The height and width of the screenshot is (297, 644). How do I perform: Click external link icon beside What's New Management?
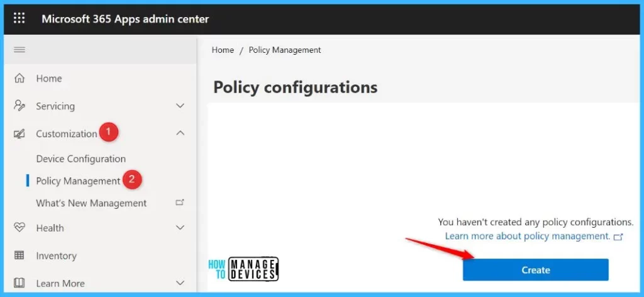(180, 203)
